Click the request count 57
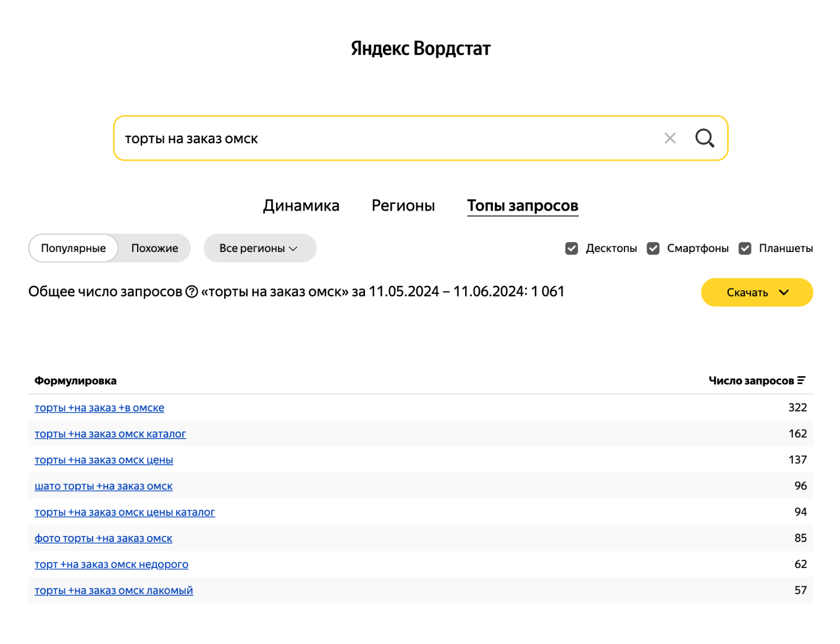This screenshot has height=644, width=840. [800, 590]
